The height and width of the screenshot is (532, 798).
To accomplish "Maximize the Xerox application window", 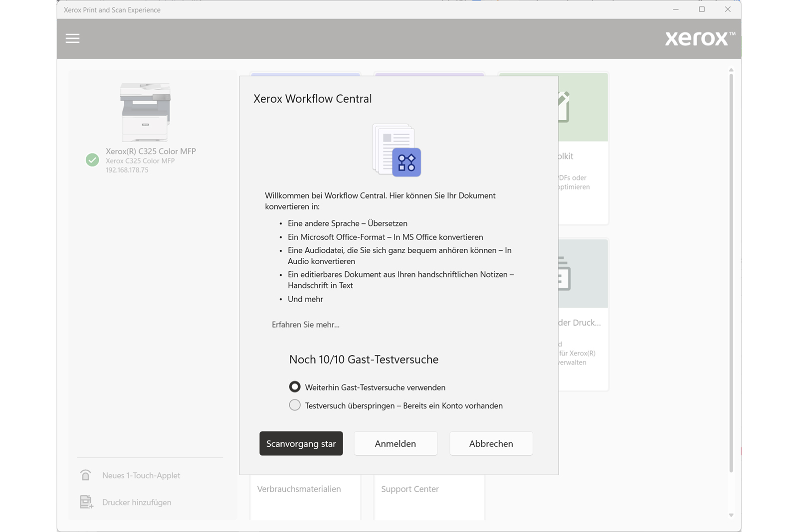I will pyautogui.click(x=702, y=9).
